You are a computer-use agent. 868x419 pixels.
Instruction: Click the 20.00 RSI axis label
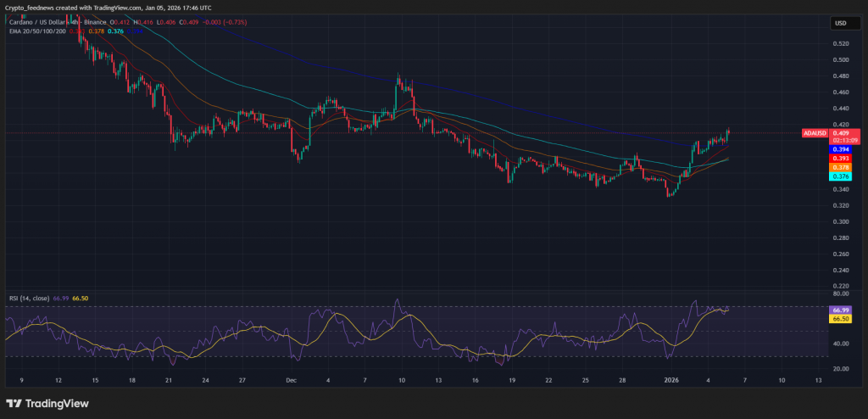point(840,369)
